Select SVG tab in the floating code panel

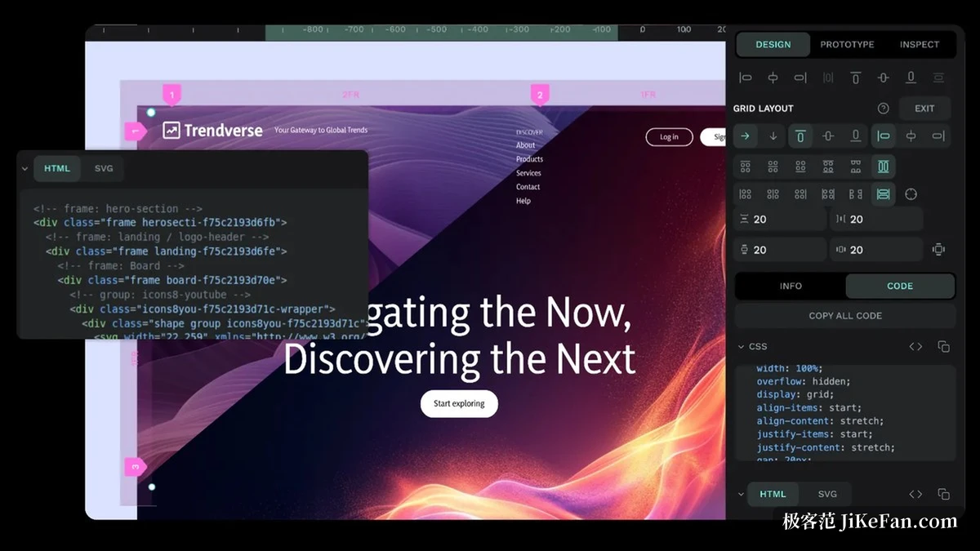pyautogui.click(x=104, y=169)
